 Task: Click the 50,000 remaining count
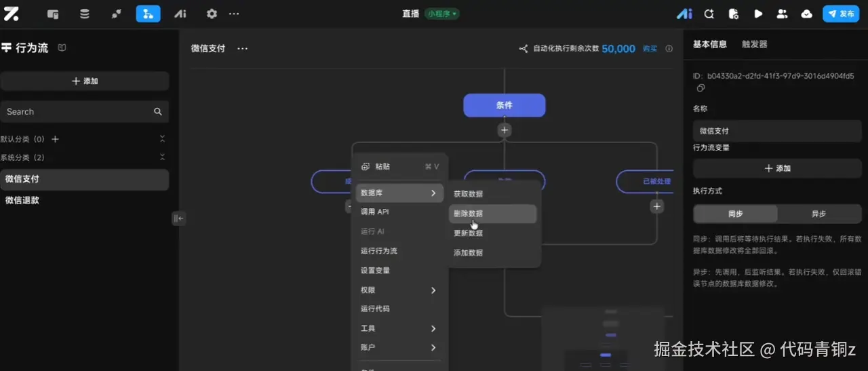click(618, 49)
